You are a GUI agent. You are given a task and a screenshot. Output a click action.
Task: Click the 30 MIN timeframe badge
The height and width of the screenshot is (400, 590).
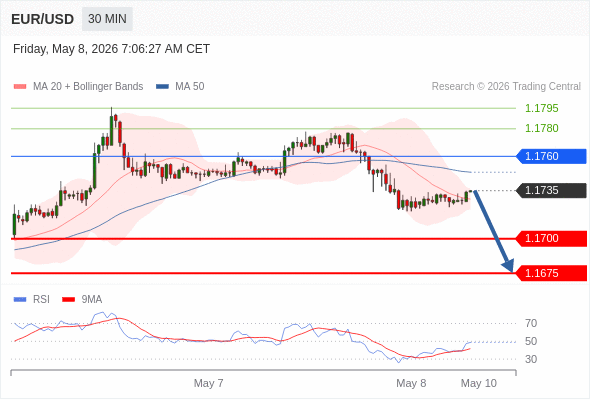click(x=107, y=19)
